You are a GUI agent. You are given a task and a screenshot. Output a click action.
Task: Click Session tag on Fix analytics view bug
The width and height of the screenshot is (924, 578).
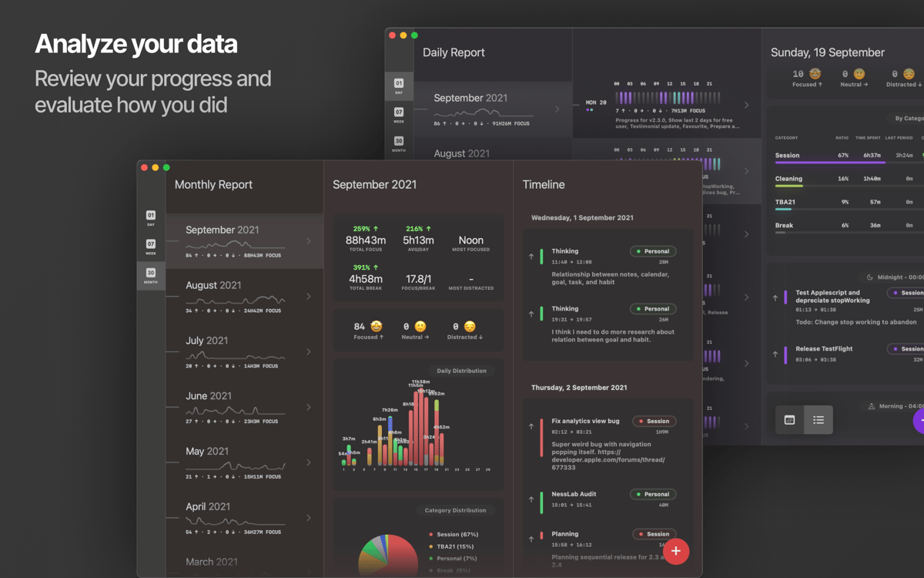coord(654,422)
